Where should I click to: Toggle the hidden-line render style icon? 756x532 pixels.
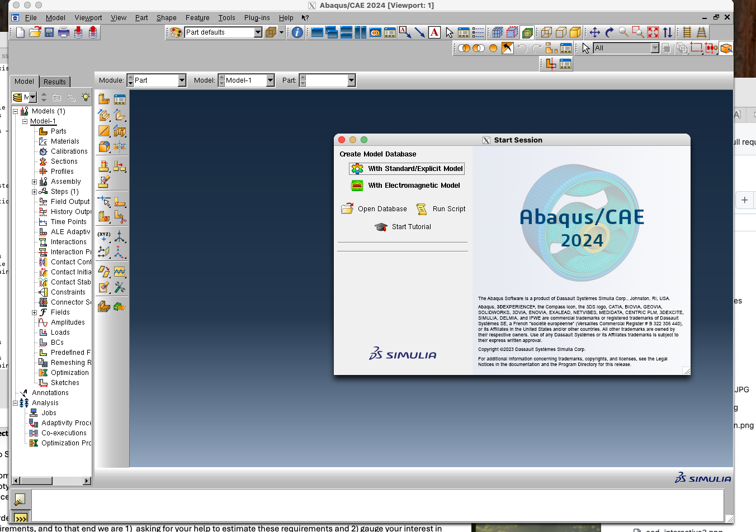coord(561,32)
